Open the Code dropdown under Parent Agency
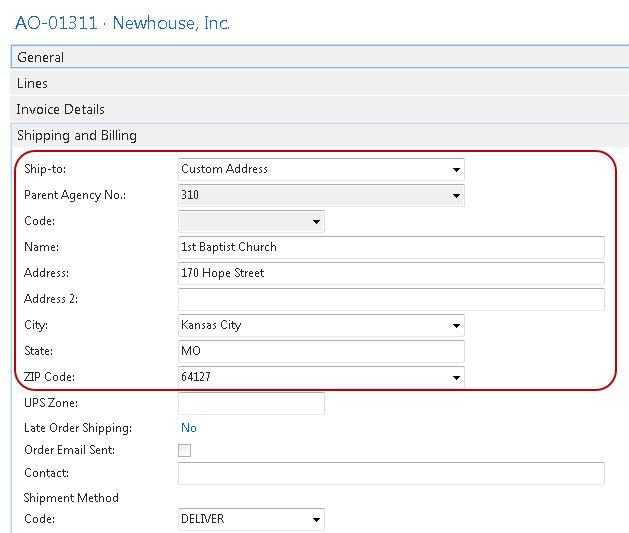Screen dimensions: 629x533 pyautogui.click(x=316, y=222)
